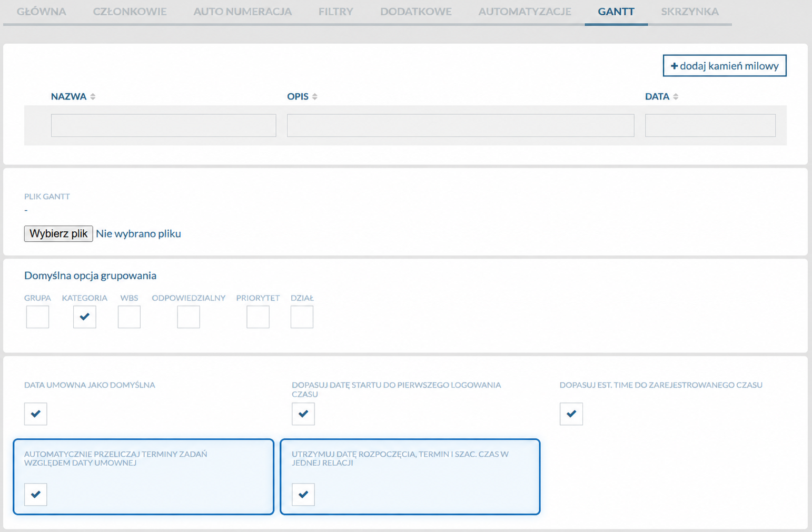Sort milestones by the DATA column arrows
Image resolution: width=812 pixels, height=532 pixels.
coord(676,96)
